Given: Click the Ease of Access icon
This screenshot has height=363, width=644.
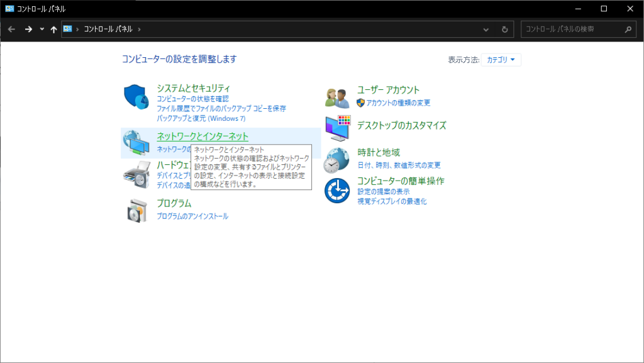Looking at the screenshot, I should coord(337,190).
